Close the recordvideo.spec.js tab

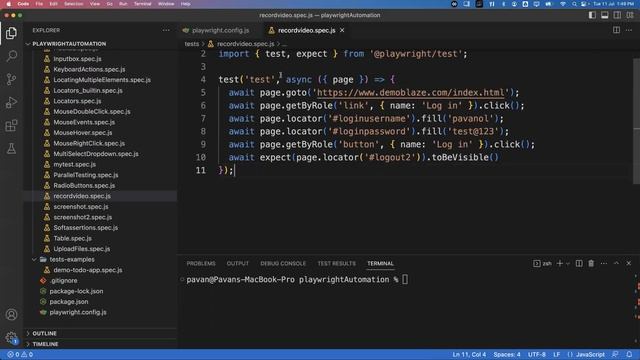coord(342,30)
